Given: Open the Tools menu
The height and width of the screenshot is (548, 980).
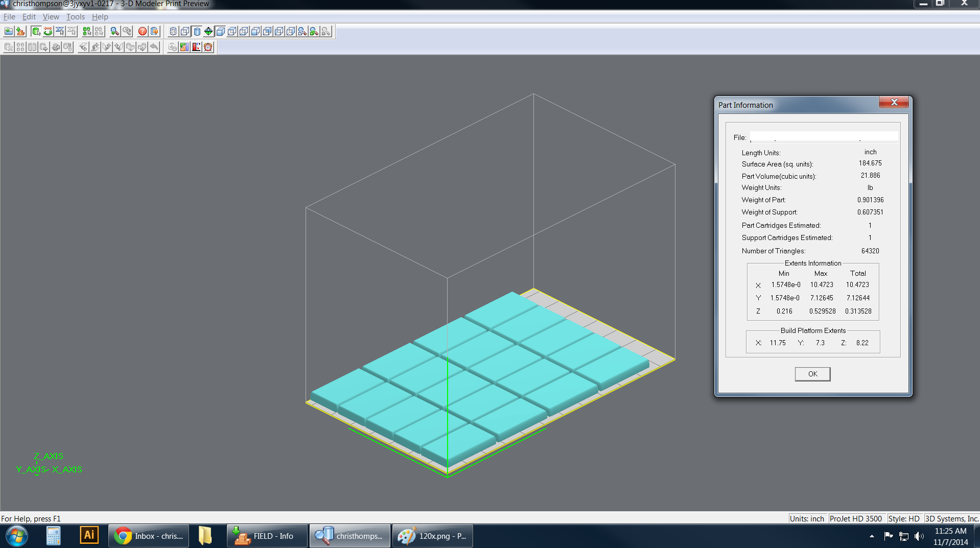Looking at the screenshot, I should click(x=76, y=17).
